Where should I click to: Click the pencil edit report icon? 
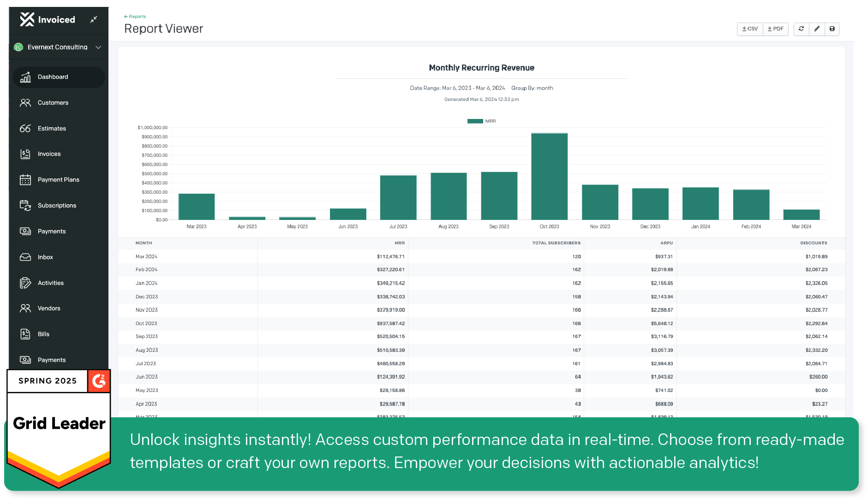point(817,29)
